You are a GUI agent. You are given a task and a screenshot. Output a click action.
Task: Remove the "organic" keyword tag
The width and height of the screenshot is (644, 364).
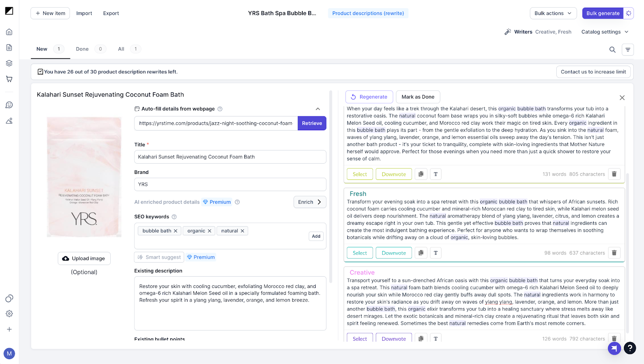click(x=209, y=231)
